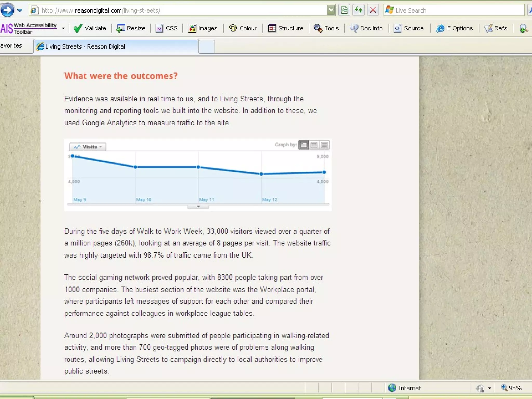This screenshot has height=399, width=532.
Task: Open the Resize toolbar menu
Action: coord(131,28)
